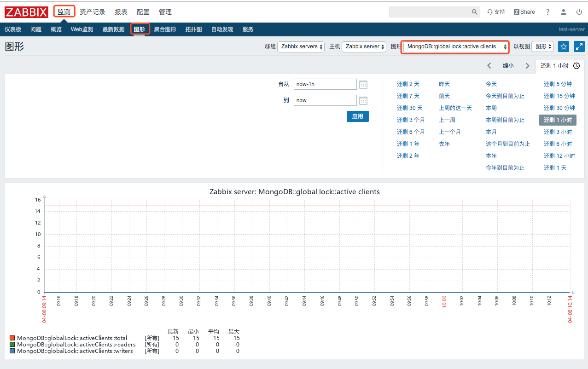Image resolution: width=588 pixels, height=369 pixels.
Task: Click the 应用 apply button
Action: (357, 116)
